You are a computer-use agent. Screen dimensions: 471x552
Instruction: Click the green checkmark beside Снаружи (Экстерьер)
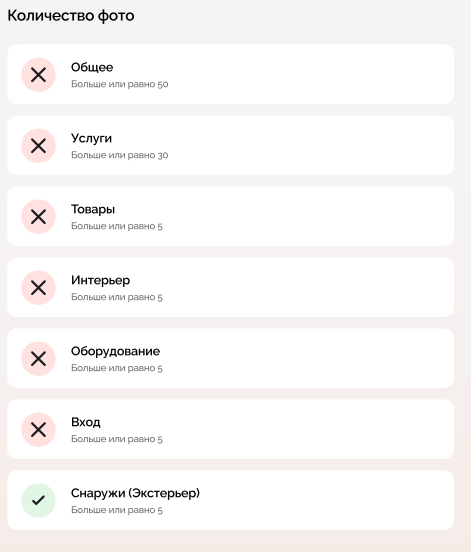[38, 500]
